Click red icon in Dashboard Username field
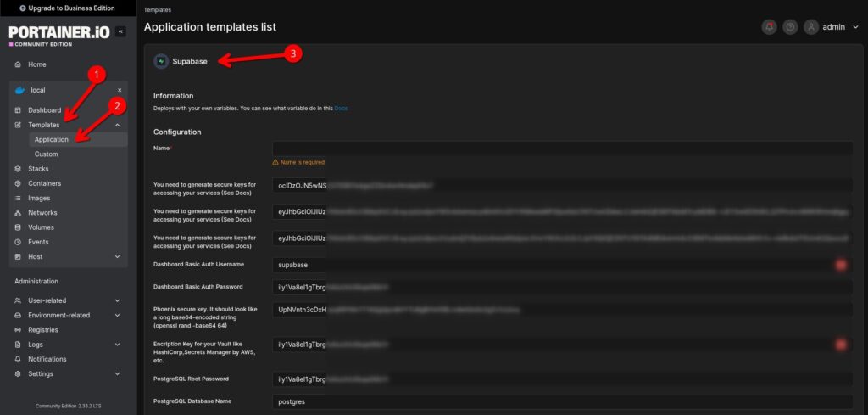Screen dimensions: 868x415 coord(841,265)
